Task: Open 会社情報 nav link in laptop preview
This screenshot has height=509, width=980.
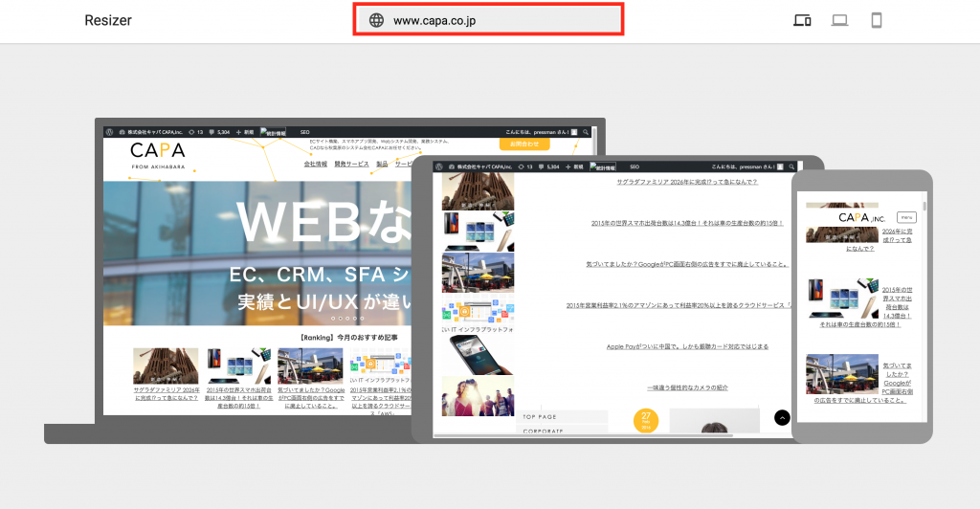Action: [316, 164]
